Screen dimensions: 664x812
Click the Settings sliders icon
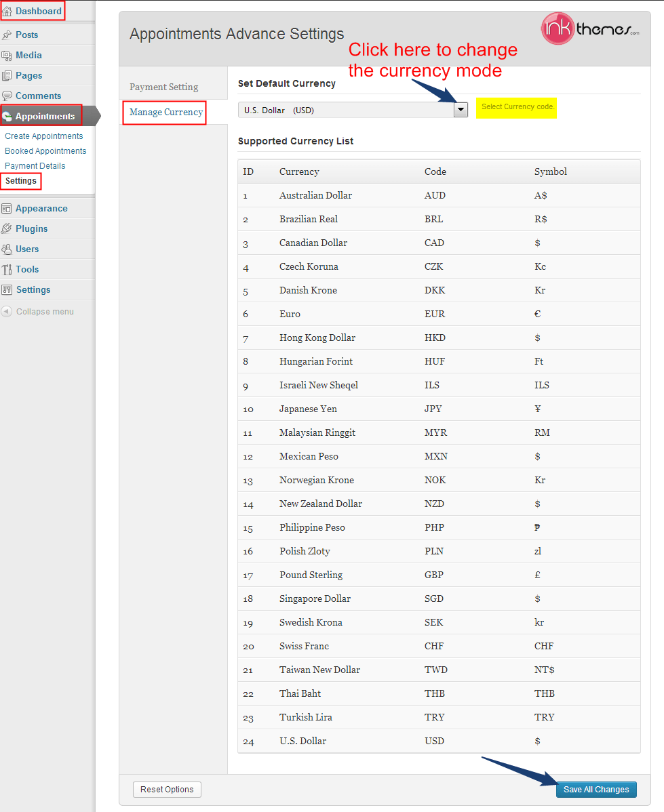point(7,290)
